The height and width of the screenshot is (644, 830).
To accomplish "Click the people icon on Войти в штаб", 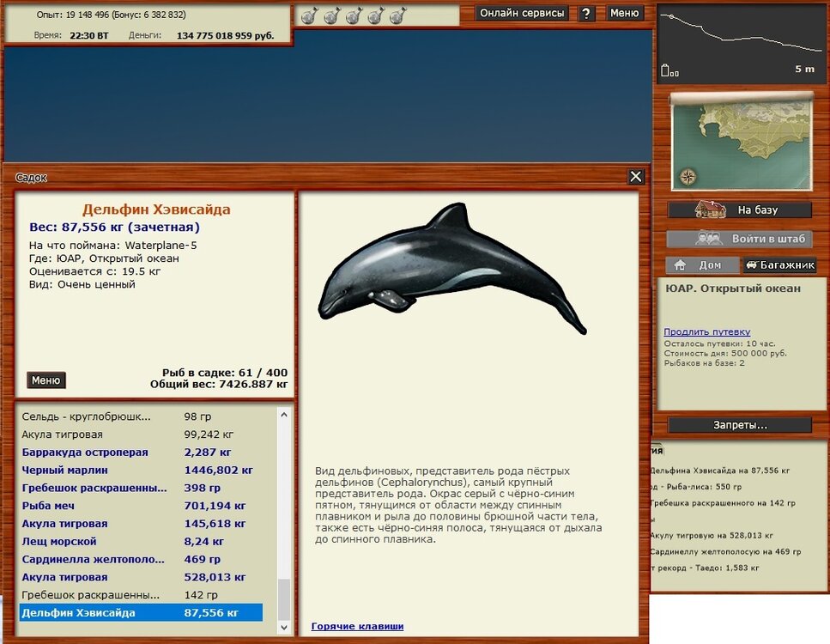I will (710, 238).
